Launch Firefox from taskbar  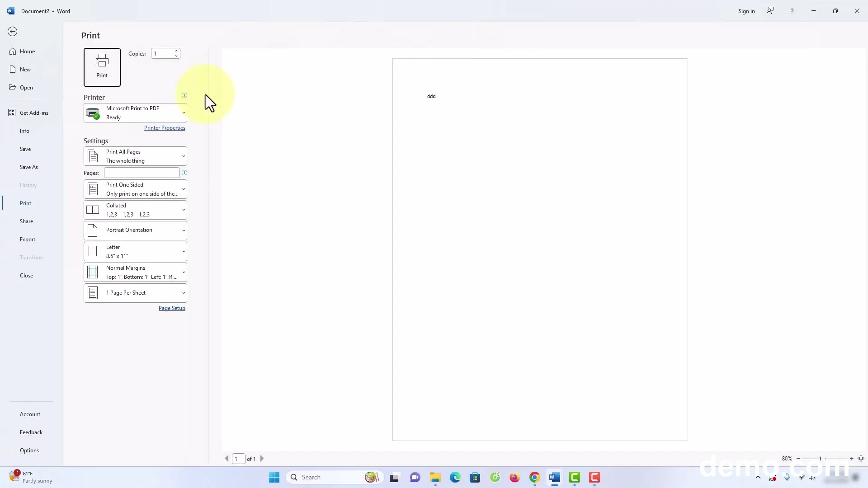[x=515, y=478]
